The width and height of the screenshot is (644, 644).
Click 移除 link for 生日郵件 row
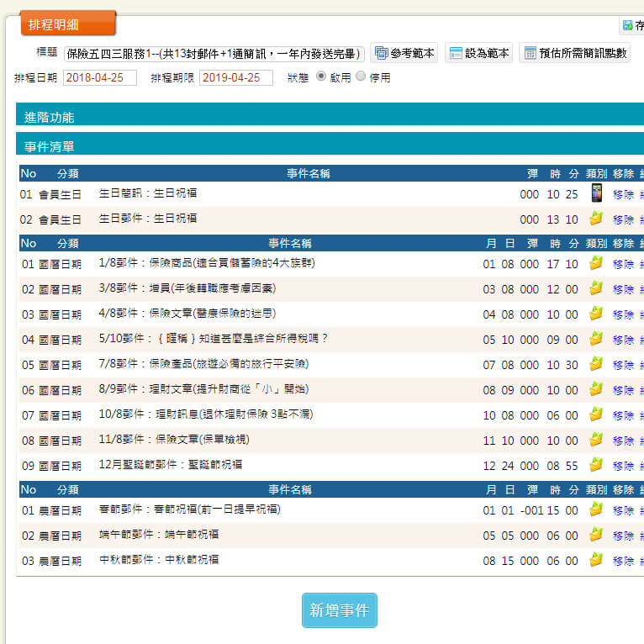click(624, 219)
